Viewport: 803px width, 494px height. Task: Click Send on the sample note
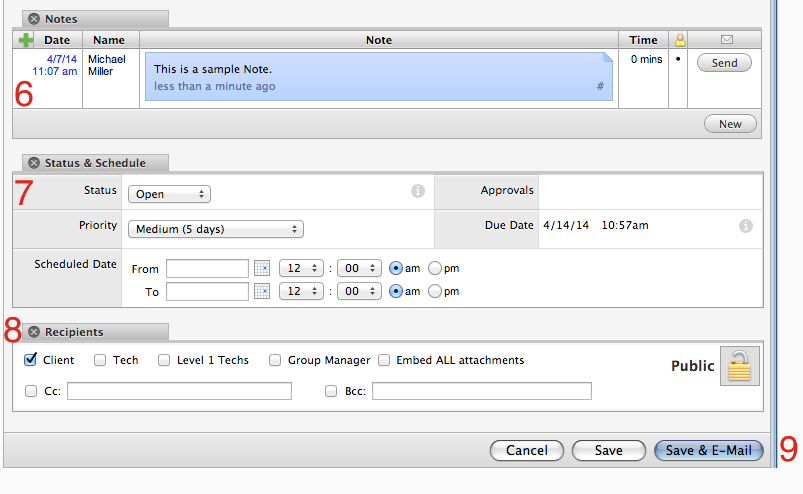point(724,63)
